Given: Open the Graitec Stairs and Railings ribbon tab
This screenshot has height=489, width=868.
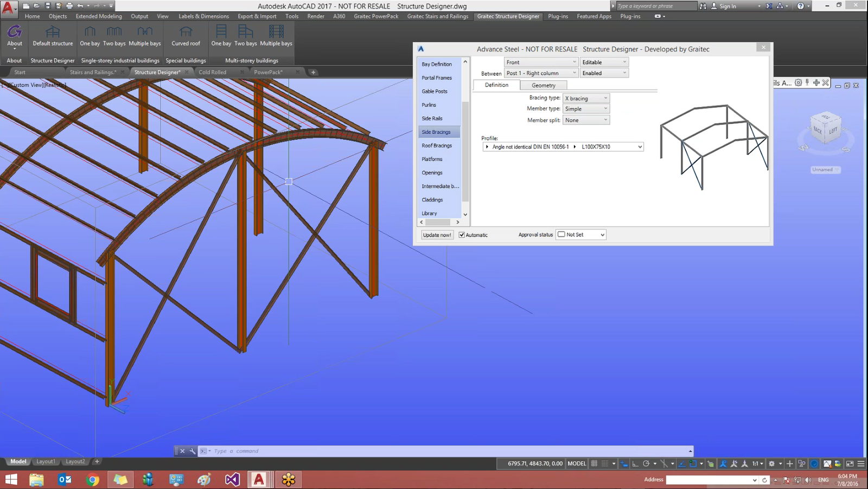Looking at the screenshot, I should click(438, 16).
